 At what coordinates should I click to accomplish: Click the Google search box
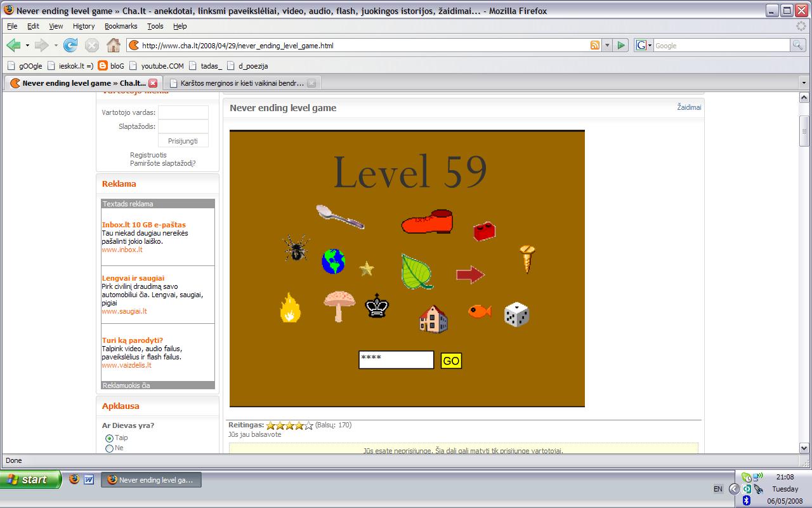tap(721, 45)
